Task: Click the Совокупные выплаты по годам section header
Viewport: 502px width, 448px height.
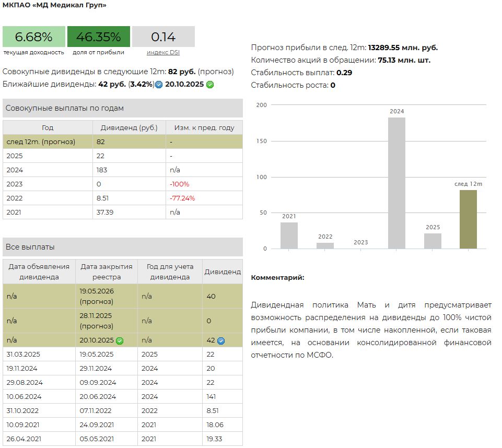Action: pos(122,108)
